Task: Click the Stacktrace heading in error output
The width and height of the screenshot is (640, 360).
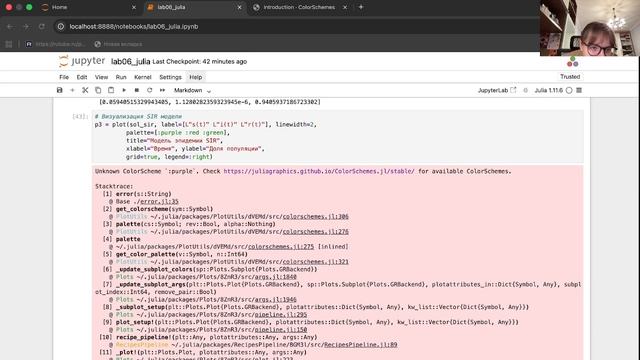Action: (x=114, y=187)
